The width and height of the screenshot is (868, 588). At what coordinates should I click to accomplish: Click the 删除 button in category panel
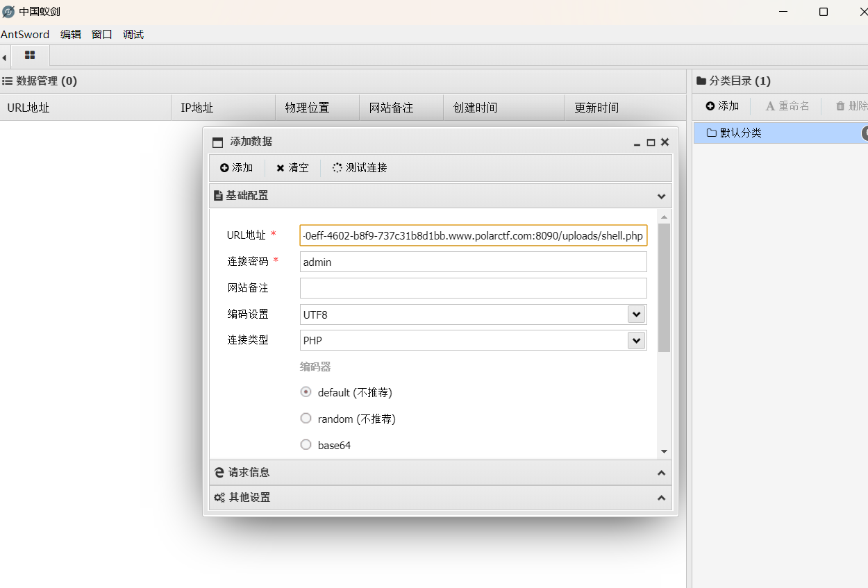tap(852, 106)
